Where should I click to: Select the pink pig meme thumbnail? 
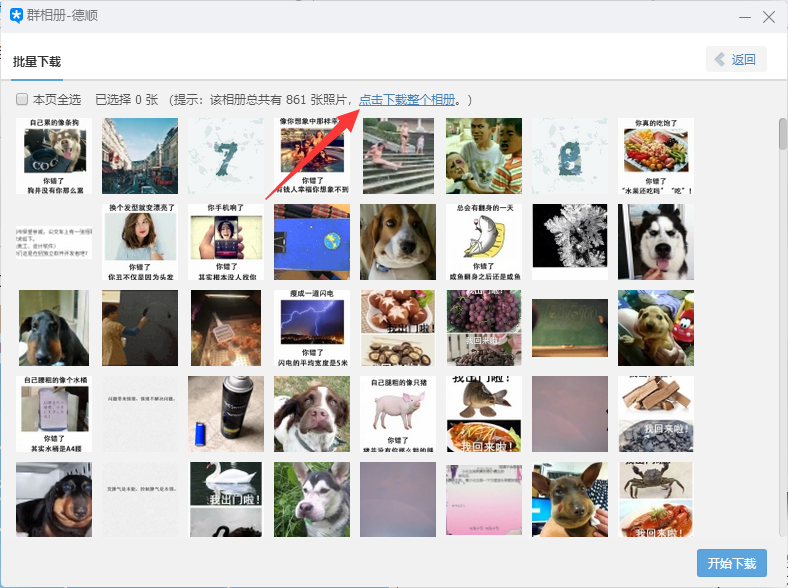398,414
